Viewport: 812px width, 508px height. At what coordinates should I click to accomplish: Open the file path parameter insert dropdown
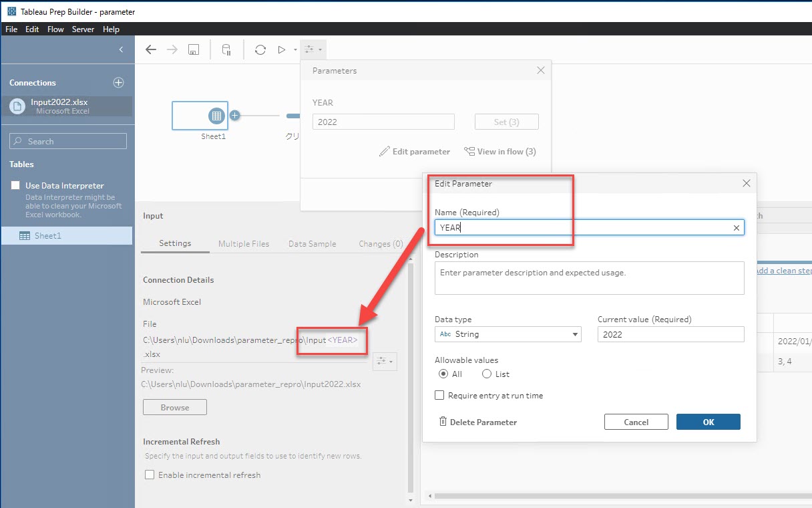(385, 361)
